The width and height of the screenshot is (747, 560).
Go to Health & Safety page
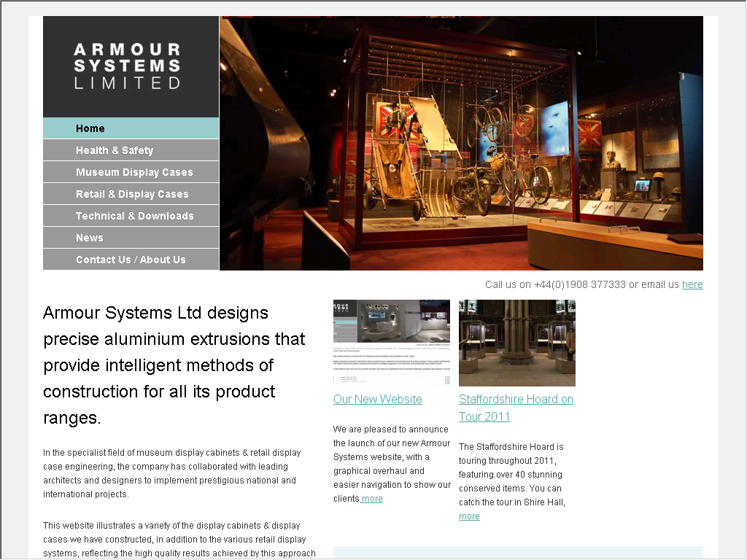point(131,150)
